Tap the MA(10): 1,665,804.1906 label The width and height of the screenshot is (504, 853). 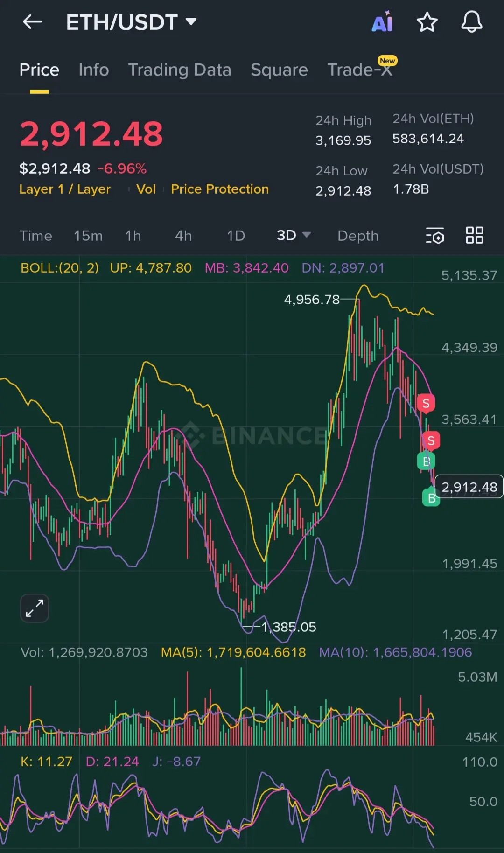point(395,652)
